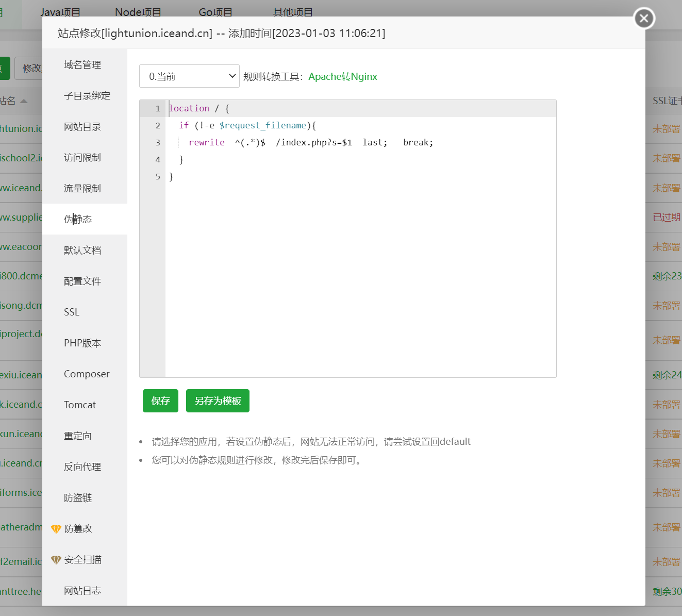
Task: Open the 域名管理 tab
Action: tap(82, 64)
